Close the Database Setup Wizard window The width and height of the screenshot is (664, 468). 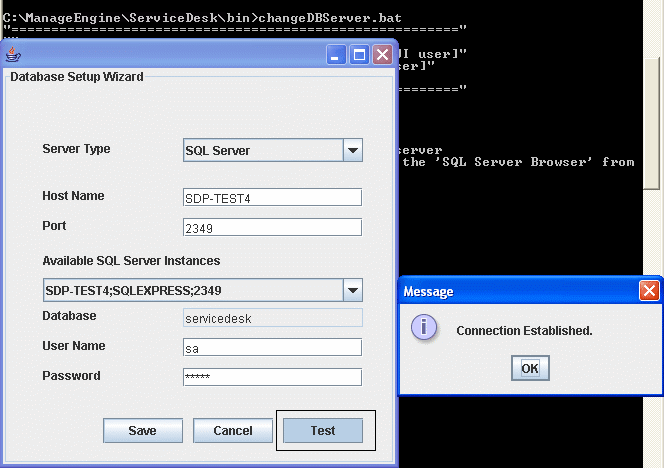(382, 55)
